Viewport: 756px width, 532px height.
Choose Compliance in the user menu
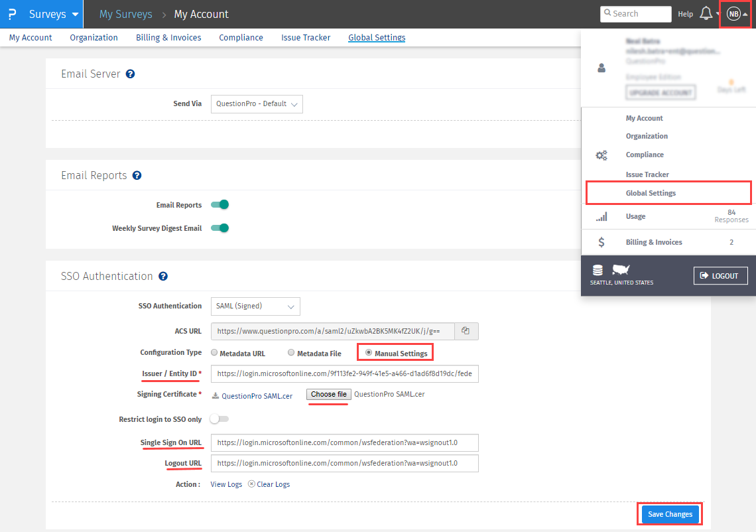tap(645, 155)
